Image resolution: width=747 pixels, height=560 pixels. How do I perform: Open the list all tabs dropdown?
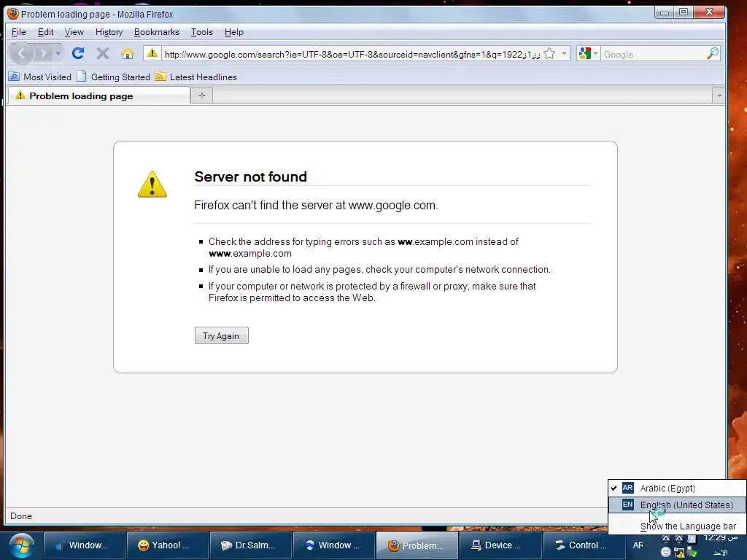point(719,96)
